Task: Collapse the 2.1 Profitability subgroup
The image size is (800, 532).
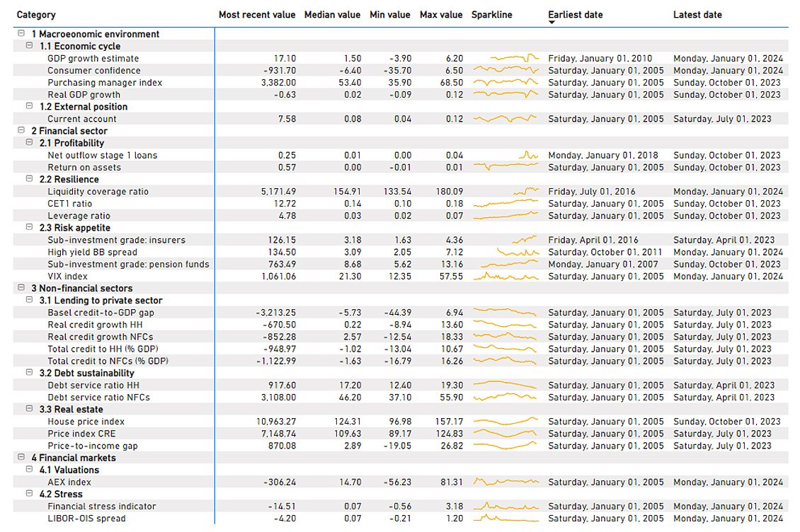Action: (x=30, y=142)
